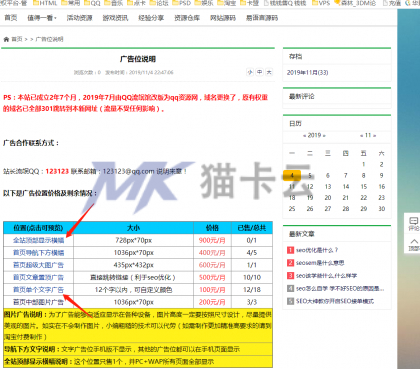
Task: Click the 600元/月 price cell
Action: [212, 265]
